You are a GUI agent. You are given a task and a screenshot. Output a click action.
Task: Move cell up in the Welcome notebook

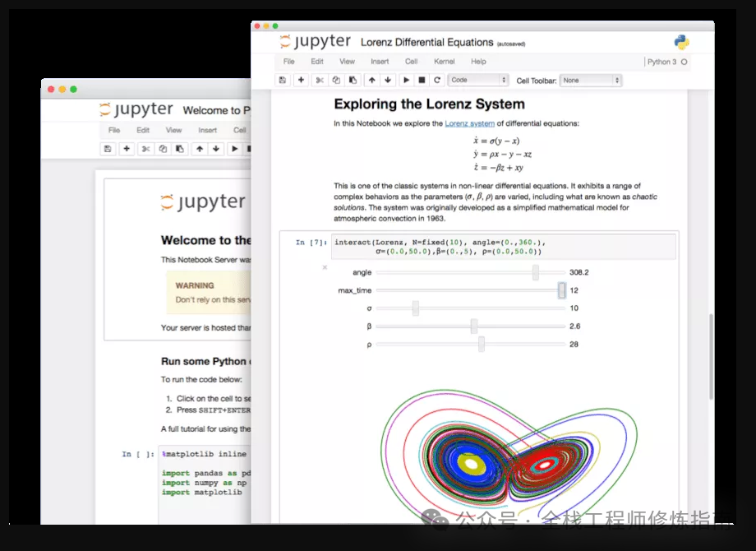200,149
